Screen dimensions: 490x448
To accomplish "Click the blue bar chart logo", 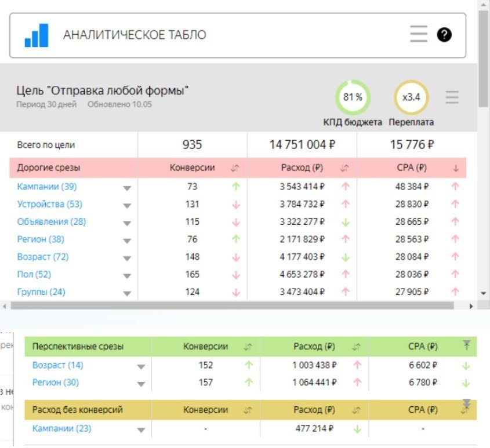I will 37,35.
